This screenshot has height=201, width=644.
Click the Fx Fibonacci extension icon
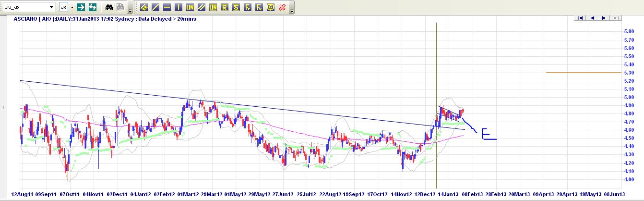259,7
